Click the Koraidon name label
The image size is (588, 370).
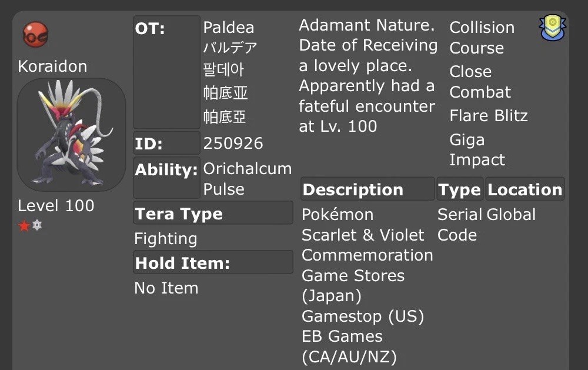click(52, 66)
